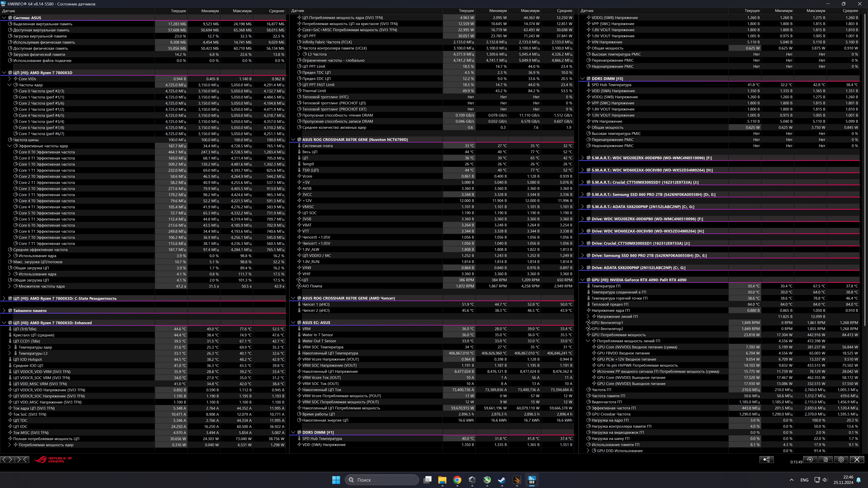The height and width of the screenshot is (488, 868).
Task: Select the Thermal Limit sensor row
Action: [314, 91]
